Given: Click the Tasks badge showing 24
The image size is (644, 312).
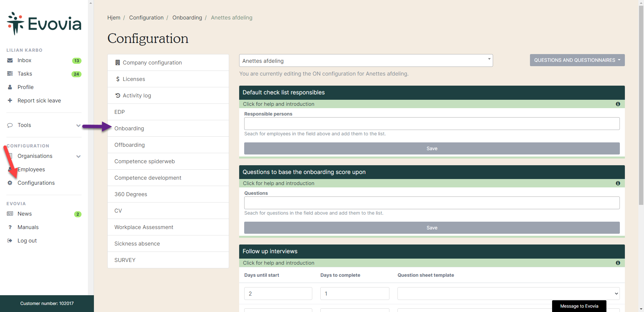Looking at the screenshot, I should pyautogui.click(x=76, y=74).
